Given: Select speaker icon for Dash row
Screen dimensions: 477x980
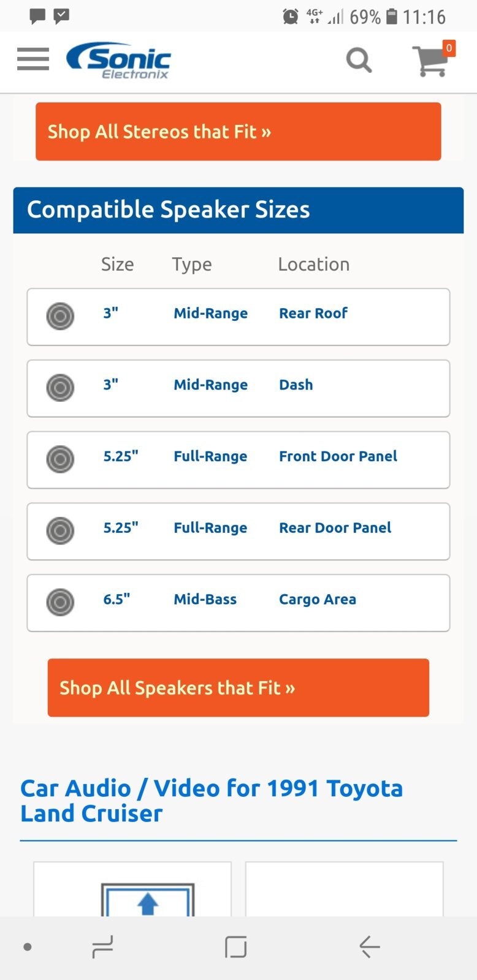Looking at the screenshot, I should [60, 388].
